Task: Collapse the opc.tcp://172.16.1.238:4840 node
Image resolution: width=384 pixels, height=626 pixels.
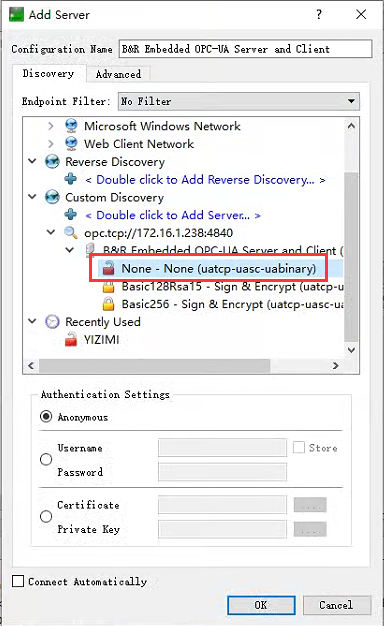Action: pos(51,232)
